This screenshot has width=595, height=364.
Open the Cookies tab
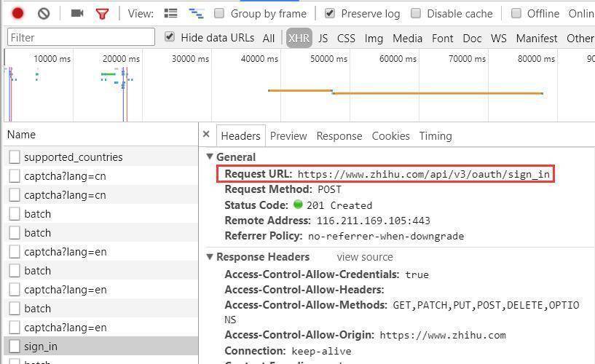[x=391, y=135]
